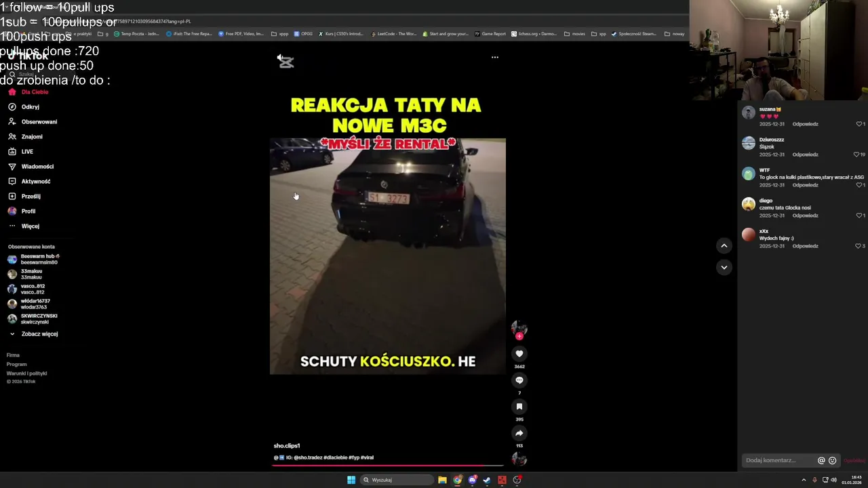Viewport: 868px width, 488px height.
Task: Open Profil in the sidebar
Action: click(22, 211)
